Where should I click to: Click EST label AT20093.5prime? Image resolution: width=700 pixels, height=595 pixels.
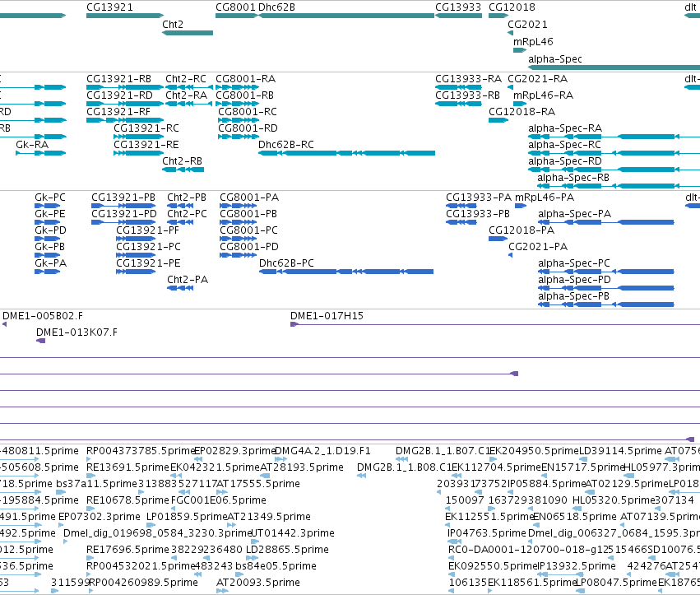pos(258,583)
